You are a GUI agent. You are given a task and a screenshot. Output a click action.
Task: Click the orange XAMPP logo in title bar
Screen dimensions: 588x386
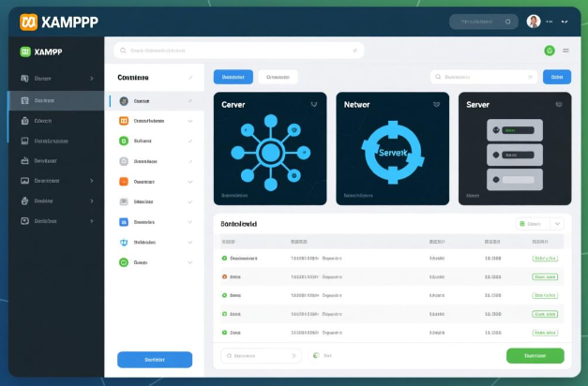click(28, 21)
